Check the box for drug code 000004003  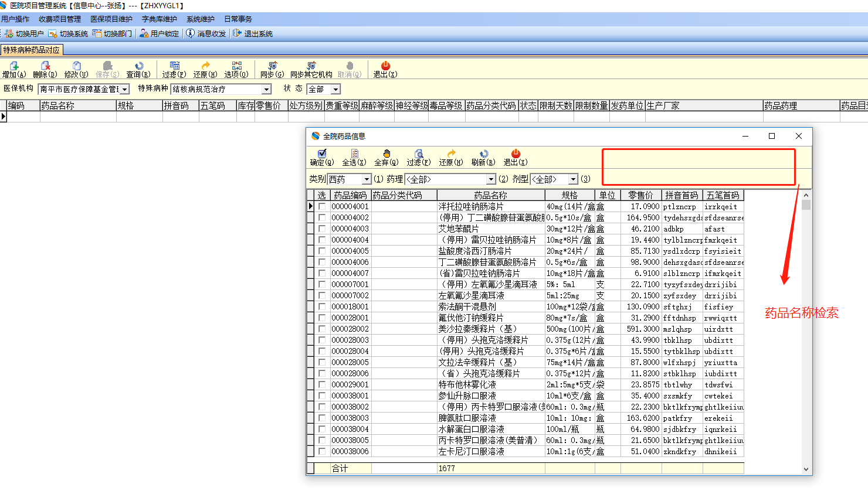(x=322, y=229)
